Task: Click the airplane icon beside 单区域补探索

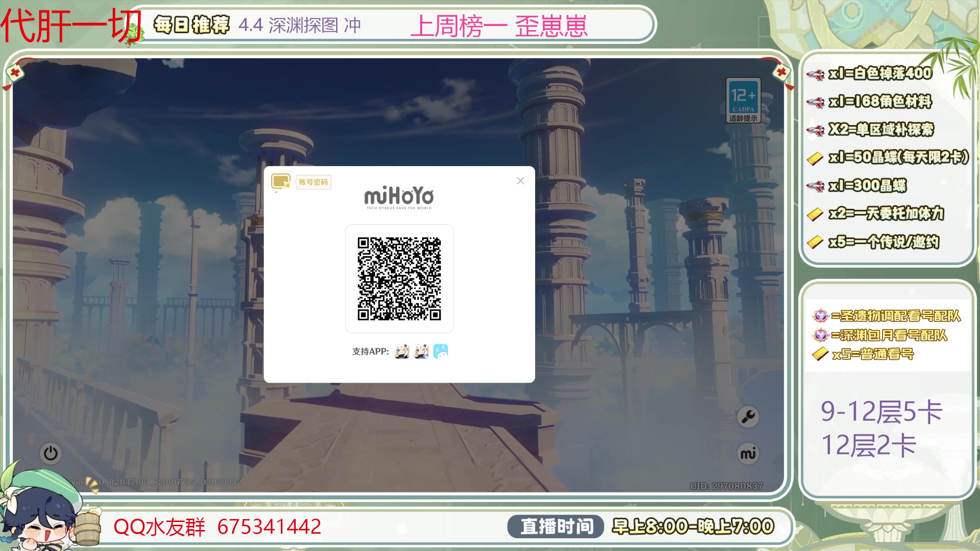Action: coord(815,130)
